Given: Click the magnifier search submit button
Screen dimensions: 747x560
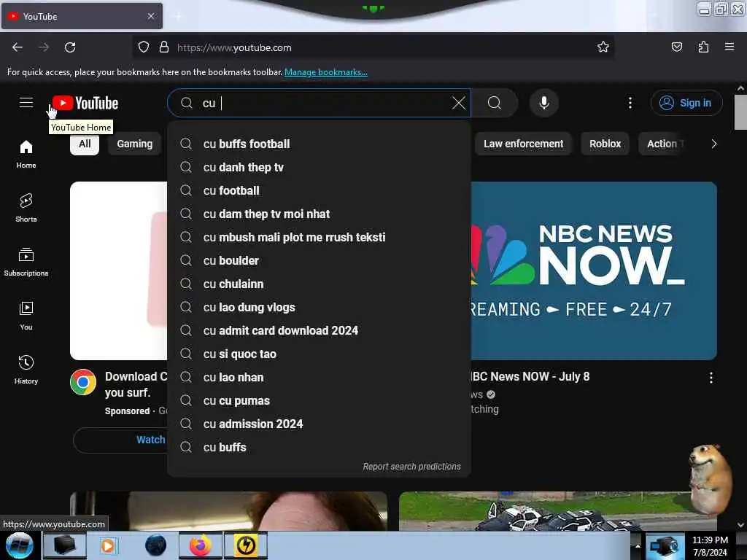Looking at the screenshot, I should pos(494,103).
